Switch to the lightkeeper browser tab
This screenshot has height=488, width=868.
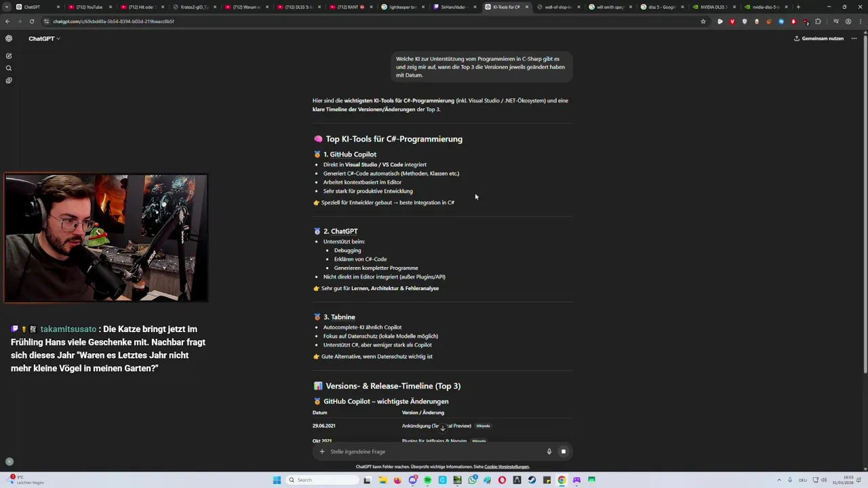[x=403, y=7]
